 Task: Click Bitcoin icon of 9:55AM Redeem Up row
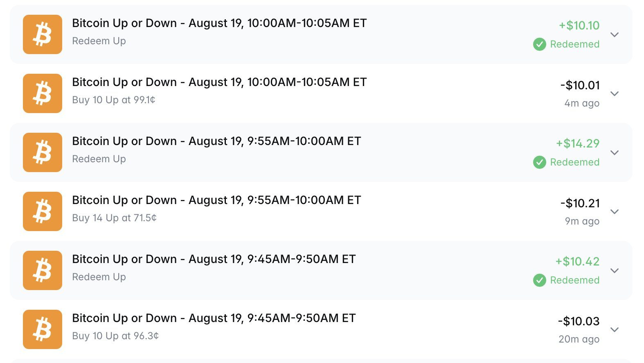tap(43, 152)
